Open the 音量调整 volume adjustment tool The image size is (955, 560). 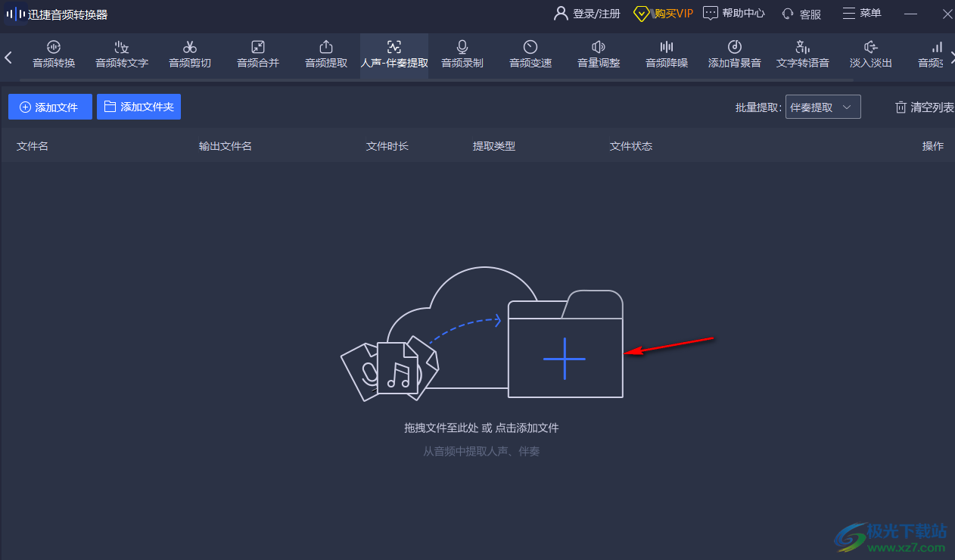tap(599, 54)
